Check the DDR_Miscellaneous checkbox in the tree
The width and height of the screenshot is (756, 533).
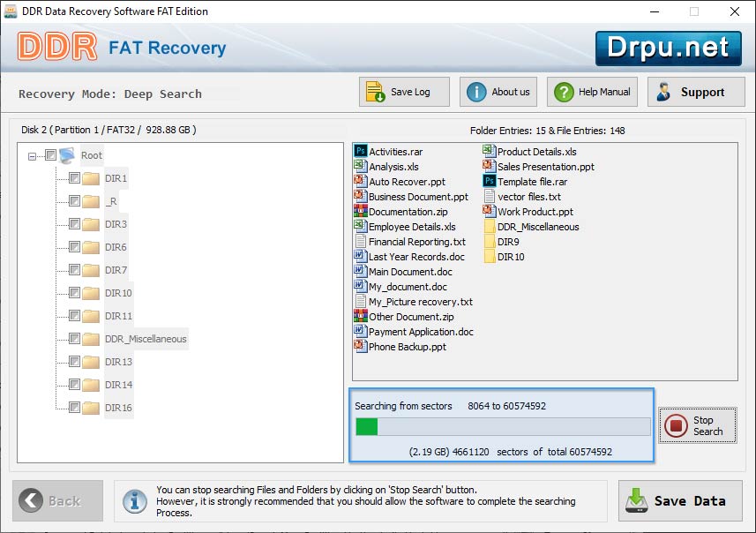[74, 339]
